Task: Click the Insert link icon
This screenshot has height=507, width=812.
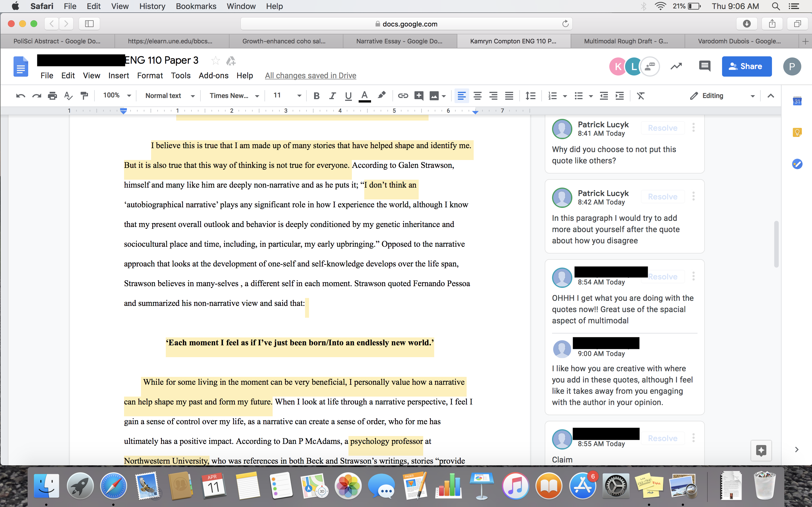Action: (403, 96)
